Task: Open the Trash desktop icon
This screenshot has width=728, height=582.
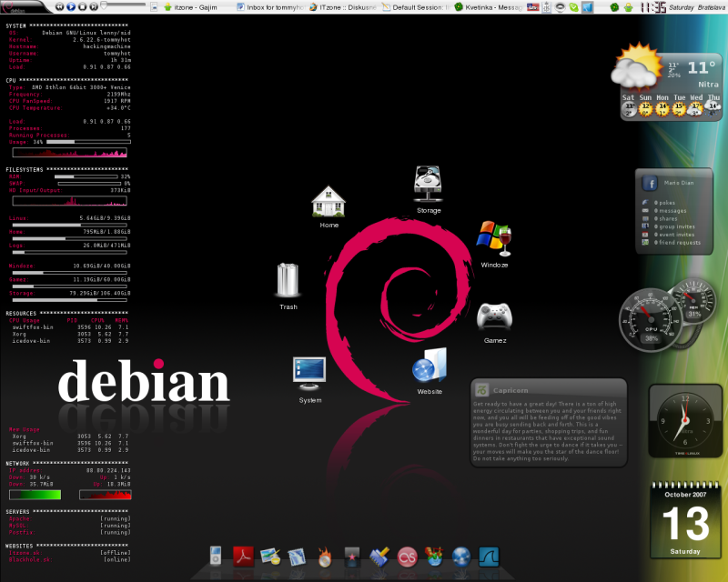Action: point(288,286)
